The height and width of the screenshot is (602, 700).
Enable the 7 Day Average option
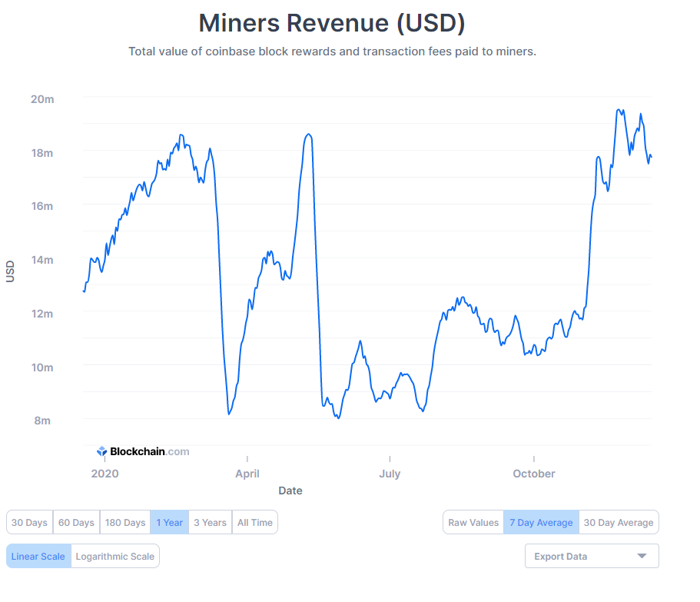pyautogui.click(x=541, y=523)
